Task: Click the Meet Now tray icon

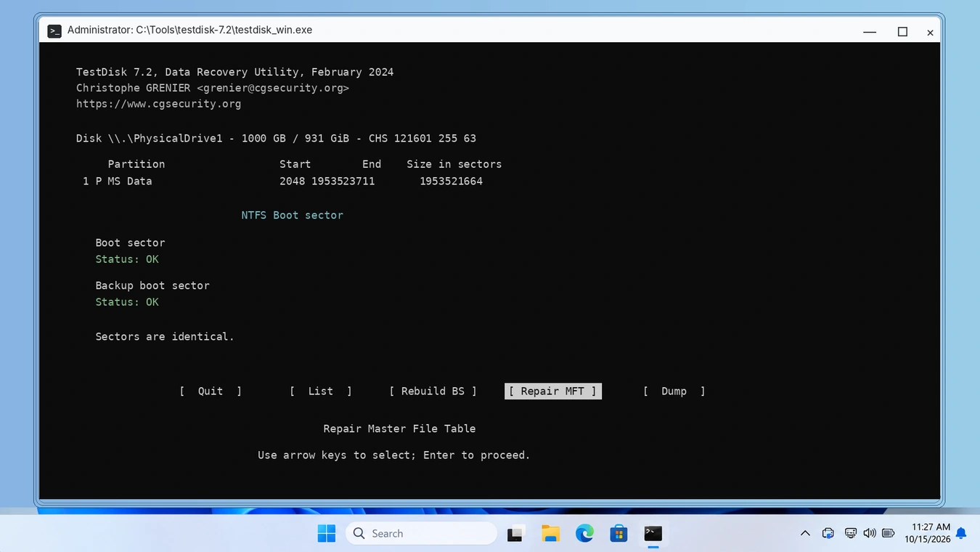Action: tap(828, 533)
